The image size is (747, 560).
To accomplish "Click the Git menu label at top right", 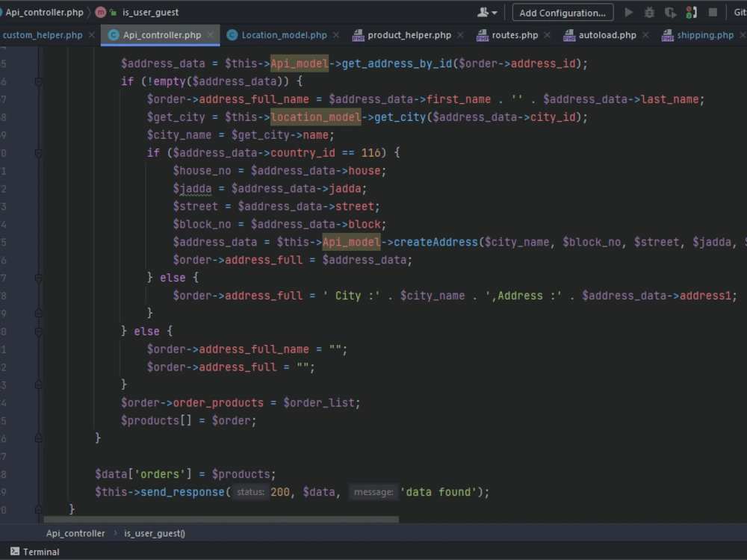I will click(x=740, y=13).
